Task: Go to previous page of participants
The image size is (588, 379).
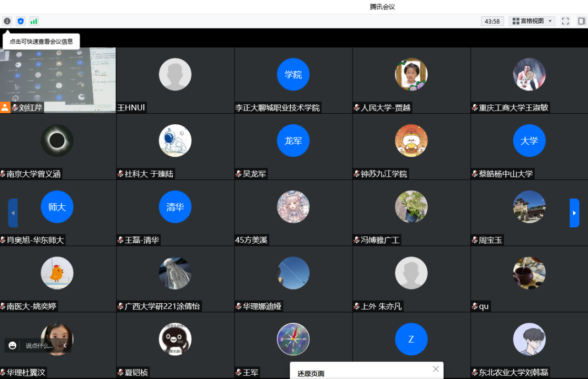Action: [13, 213]
